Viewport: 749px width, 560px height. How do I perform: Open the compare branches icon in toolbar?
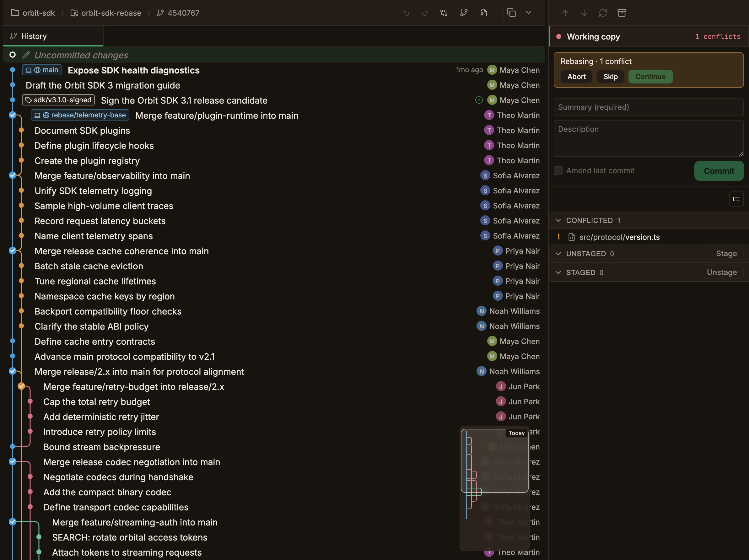pos(444,13)
